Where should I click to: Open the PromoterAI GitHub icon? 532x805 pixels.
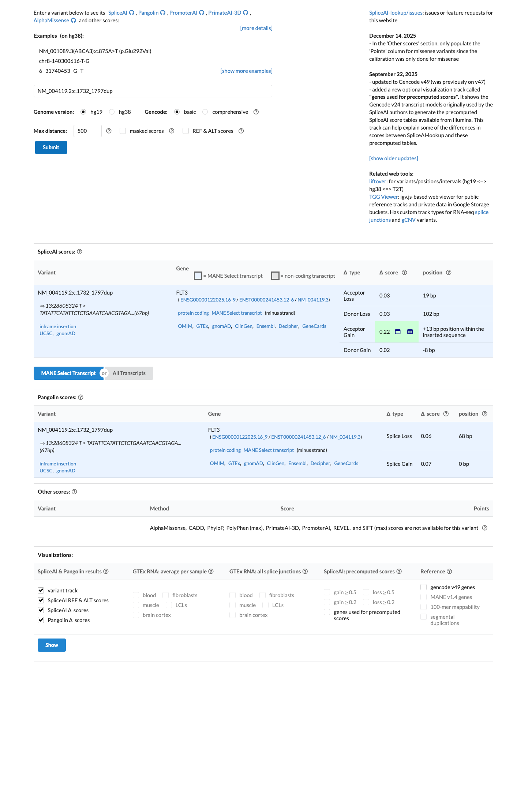point(202,13)
